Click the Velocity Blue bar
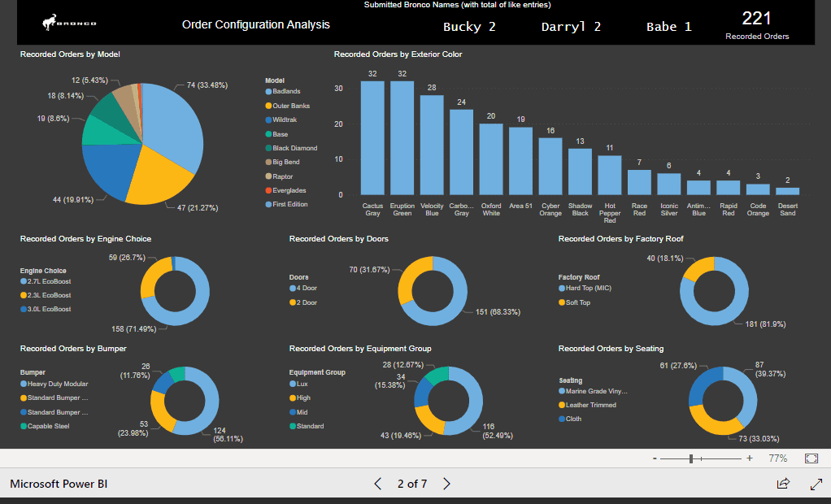 coord(432,145)
